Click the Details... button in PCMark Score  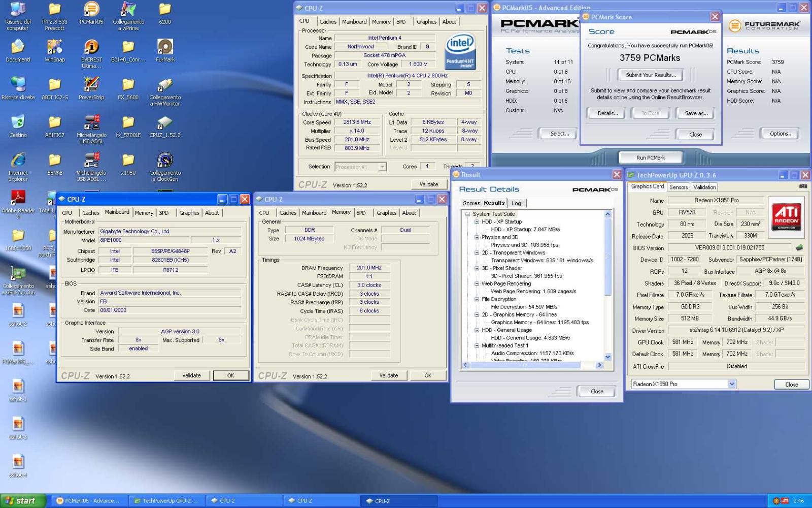click(x=607, y=113)
